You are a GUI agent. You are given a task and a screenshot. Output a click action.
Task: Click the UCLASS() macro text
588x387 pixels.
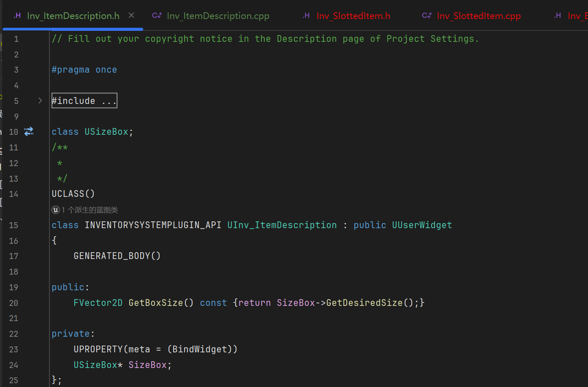[73, 194]
